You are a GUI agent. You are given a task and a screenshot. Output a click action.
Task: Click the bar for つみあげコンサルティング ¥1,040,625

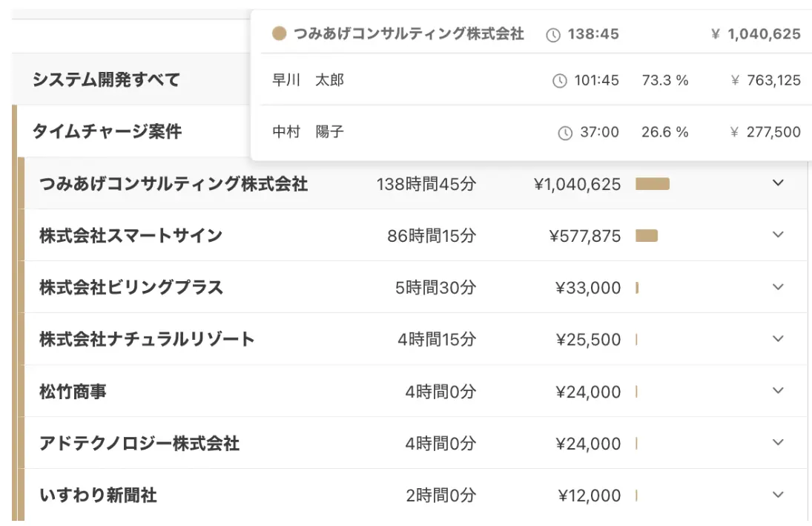point(653,184)
